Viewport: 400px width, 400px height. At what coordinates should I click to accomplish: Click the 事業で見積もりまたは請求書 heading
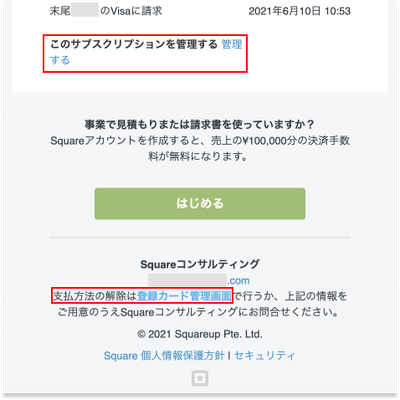coord(200,125)
